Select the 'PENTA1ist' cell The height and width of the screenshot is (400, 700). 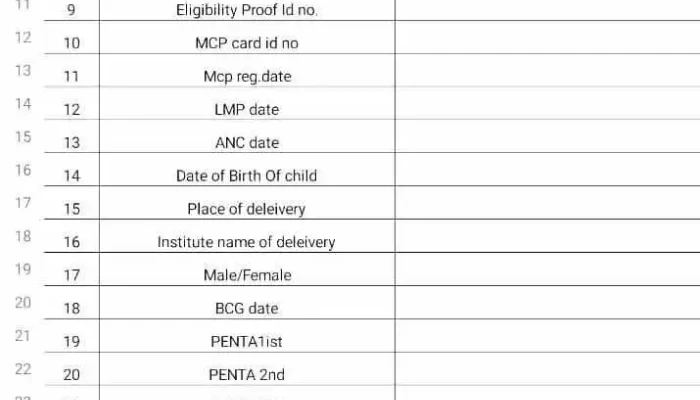(x=247, y=336)
